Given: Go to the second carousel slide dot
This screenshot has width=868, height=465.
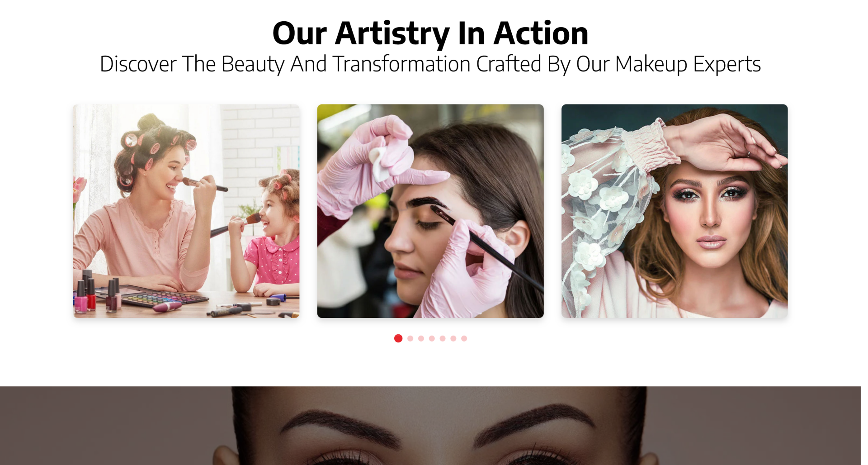Looking at the screenshot, I should [410, 338].
